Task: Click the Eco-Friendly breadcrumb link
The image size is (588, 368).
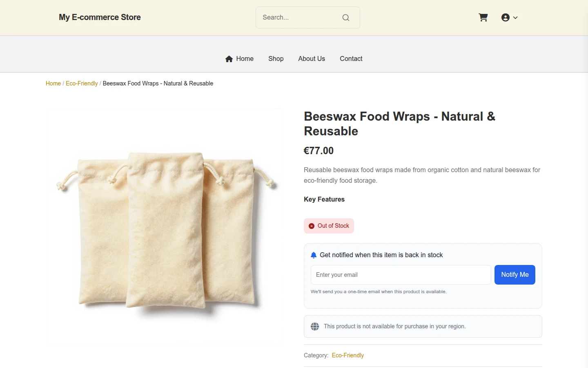Action: (x=82, y=83)
